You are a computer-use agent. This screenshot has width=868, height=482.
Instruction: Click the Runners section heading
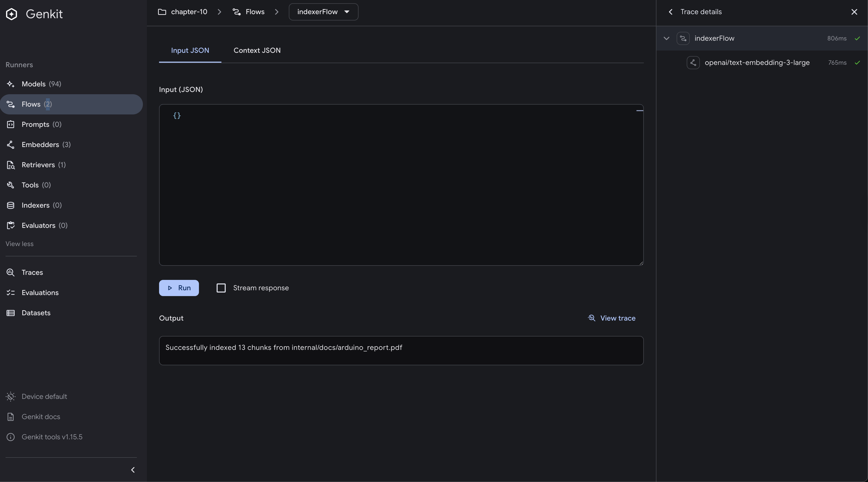click(x=19, y=65)
